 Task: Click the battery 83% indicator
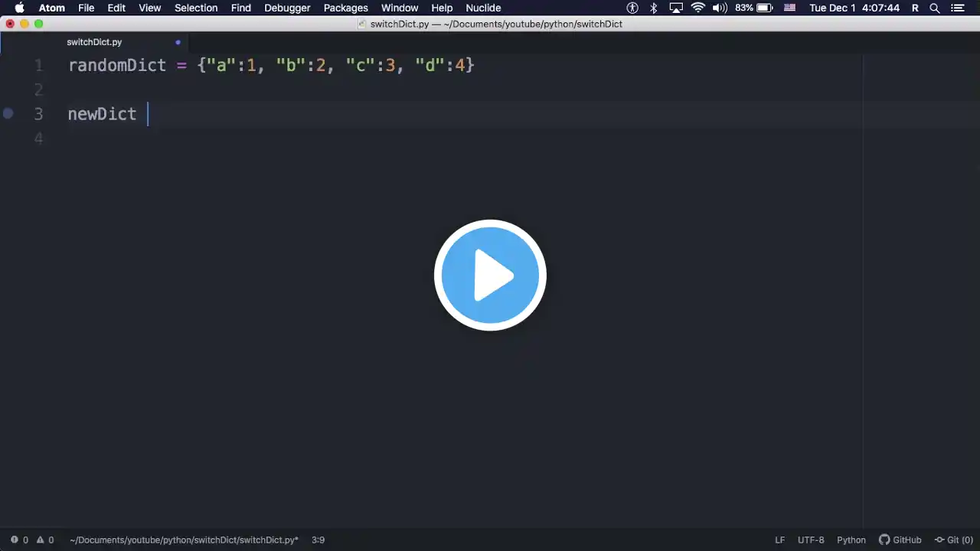pos(754,8)
